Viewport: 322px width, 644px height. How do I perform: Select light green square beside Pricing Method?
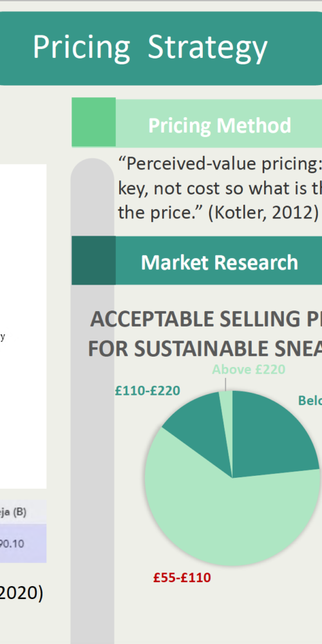93,122
